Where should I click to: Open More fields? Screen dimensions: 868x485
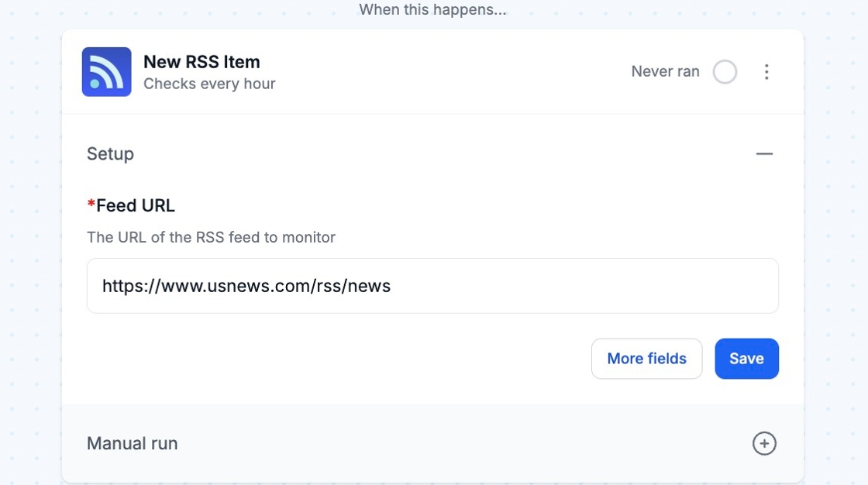click(x=646, y=359)
